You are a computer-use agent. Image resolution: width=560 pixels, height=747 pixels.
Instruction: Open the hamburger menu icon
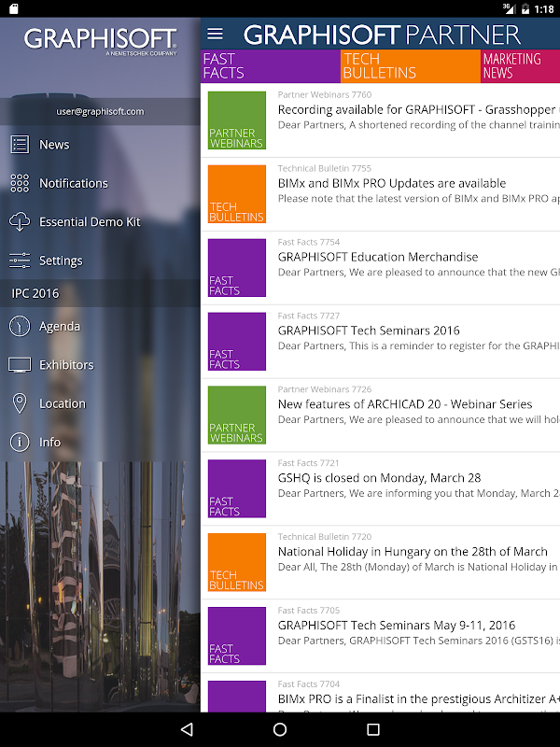pos(215,34)
